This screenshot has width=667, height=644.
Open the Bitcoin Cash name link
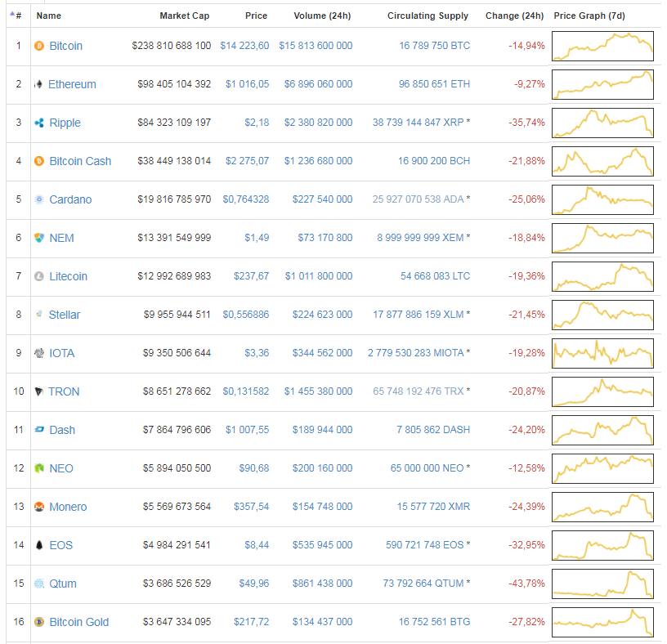tap(80, 161)
